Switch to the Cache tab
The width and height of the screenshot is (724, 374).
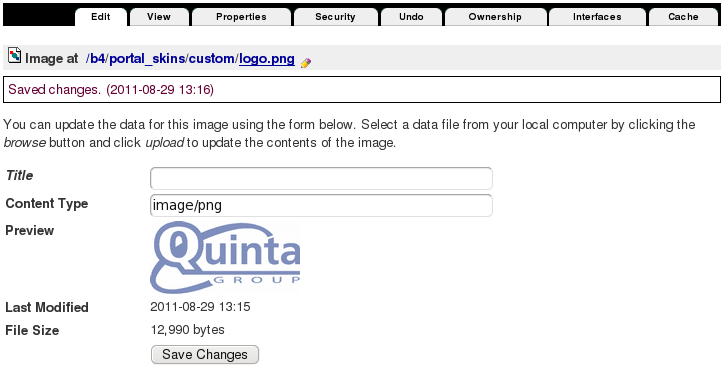click(x=684, y=17)
